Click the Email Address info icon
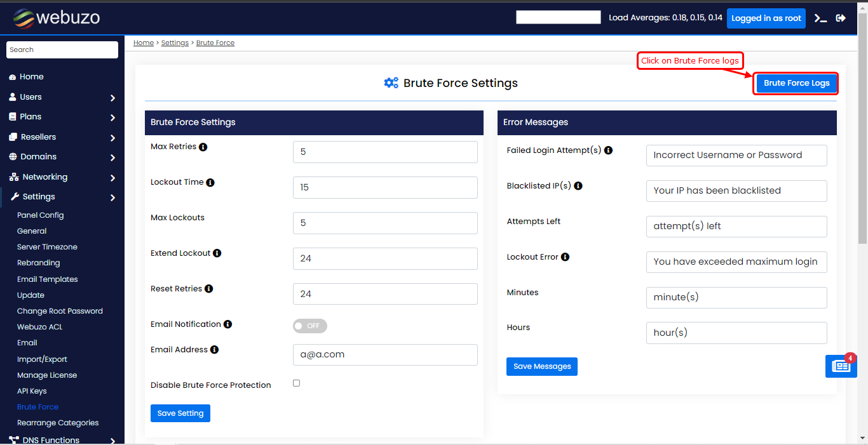Viewport: 868px width, 445px height. (x=214, y=350)
